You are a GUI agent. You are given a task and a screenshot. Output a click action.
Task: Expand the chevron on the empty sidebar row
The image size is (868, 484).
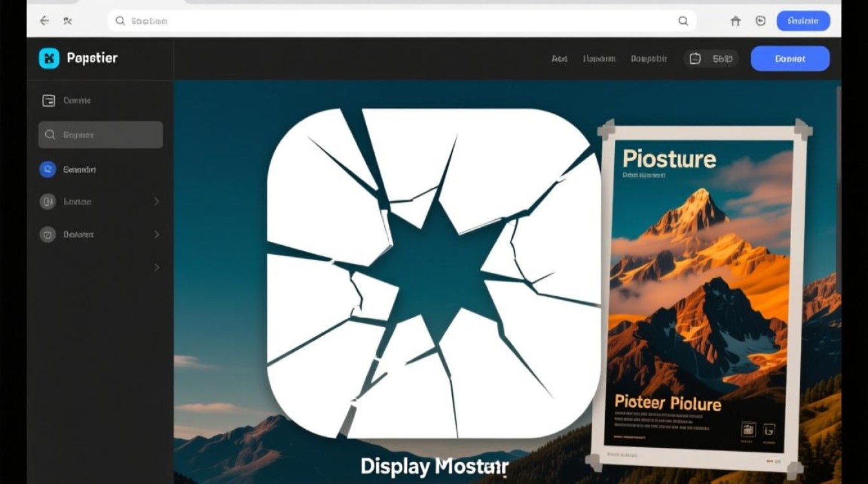coord(156,267)
